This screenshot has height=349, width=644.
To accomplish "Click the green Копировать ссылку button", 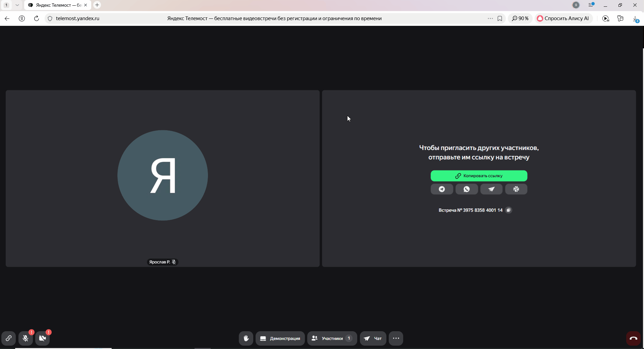I will [479, 176].
